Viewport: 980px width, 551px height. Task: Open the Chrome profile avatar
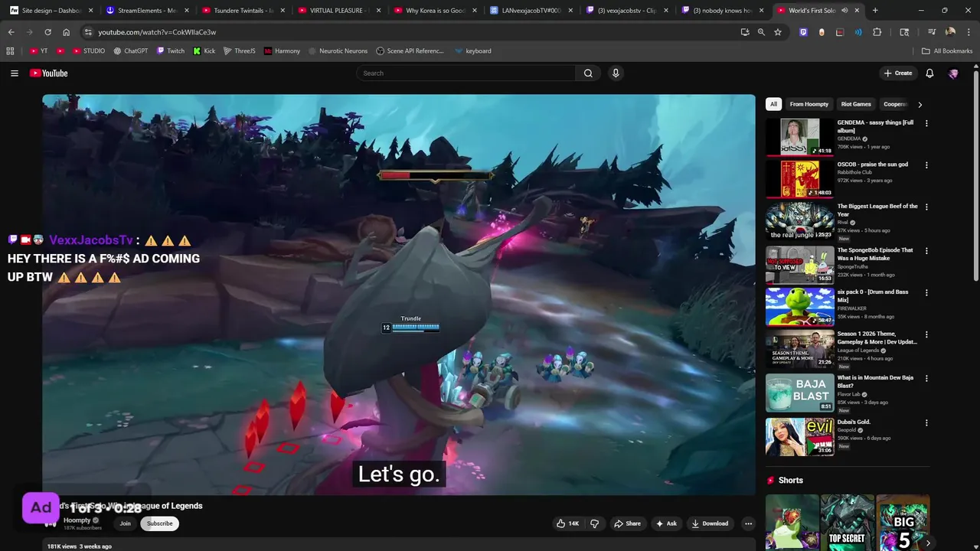(950, 32)
